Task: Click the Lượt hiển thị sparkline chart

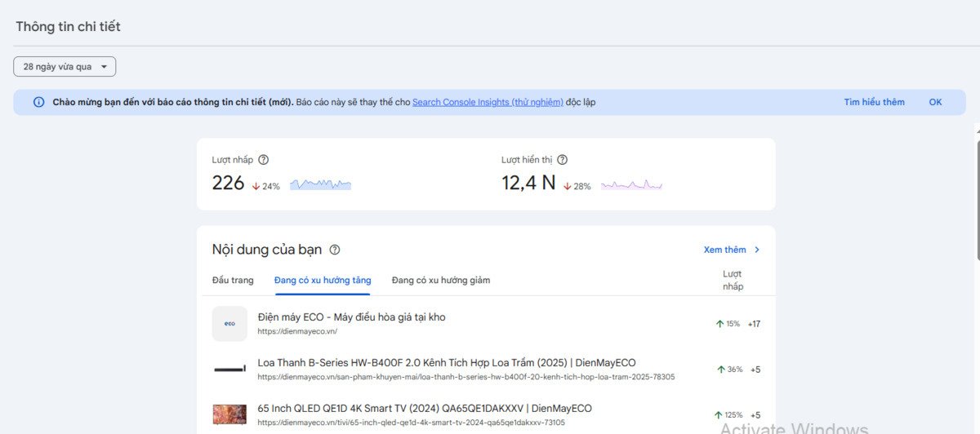Action: click(x=631, y=184)
